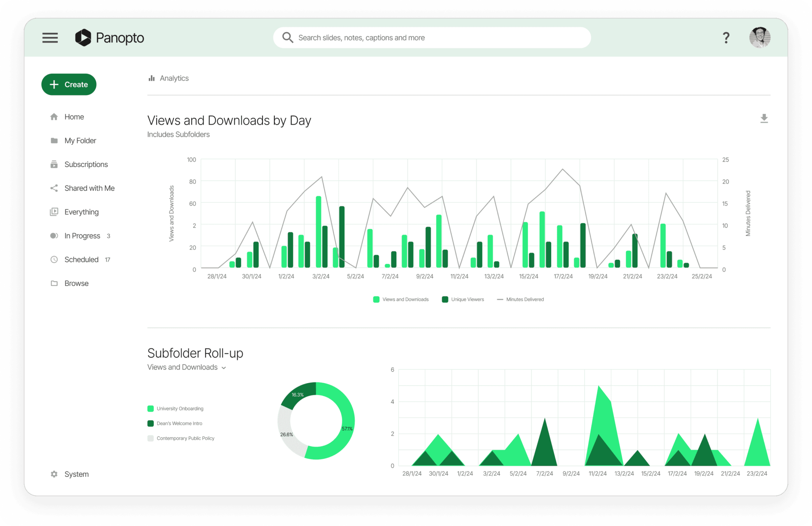Go to My Folder
This screenshot has width=812, height=526.
(80, 140)
